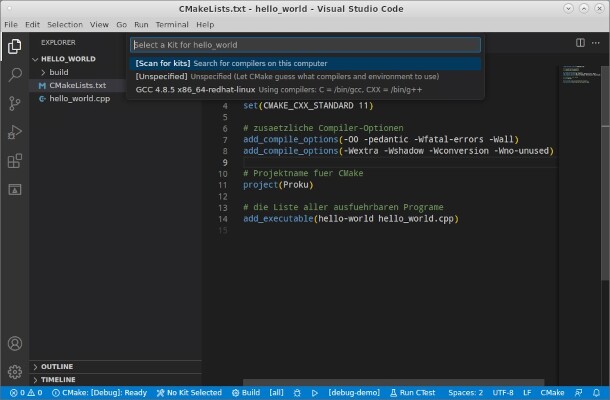Open the Terminal menu
610x400 pixels.
tap(172, 25)
